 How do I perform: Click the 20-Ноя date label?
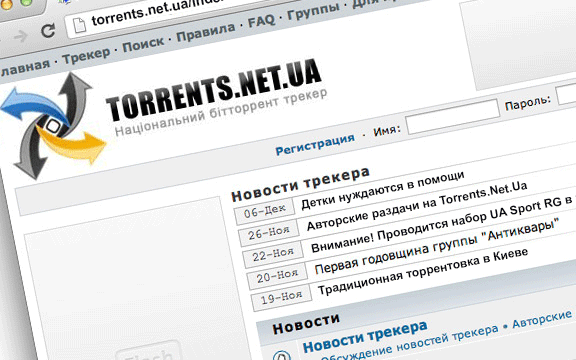(277, 276)
